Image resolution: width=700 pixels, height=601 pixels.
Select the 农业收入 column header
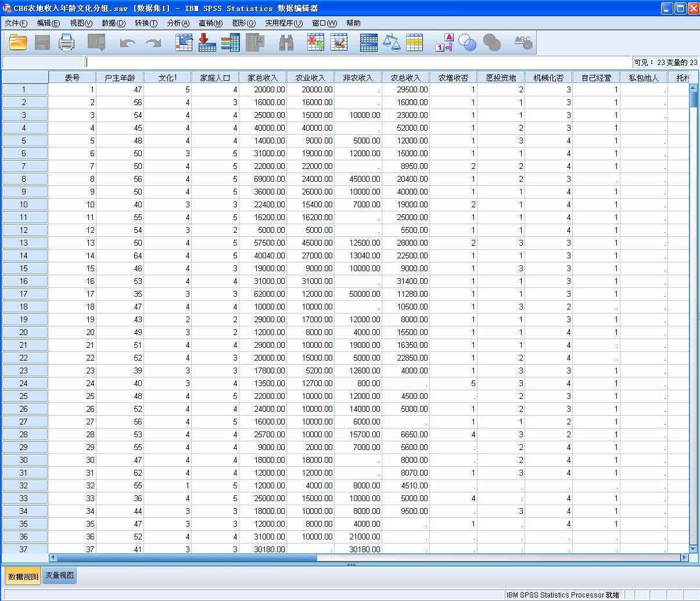pos(310,77)
